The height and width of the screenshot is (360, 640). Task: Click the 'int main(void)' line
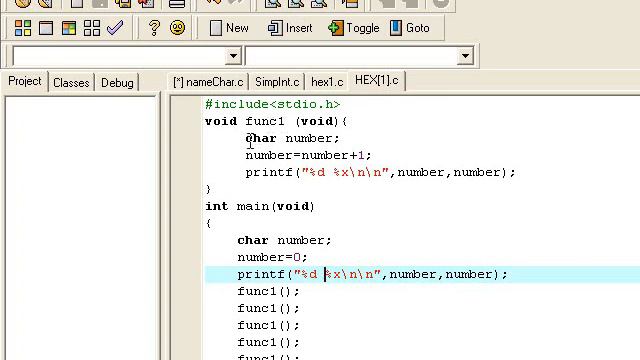pyautogui.click(x=260, y=206)
